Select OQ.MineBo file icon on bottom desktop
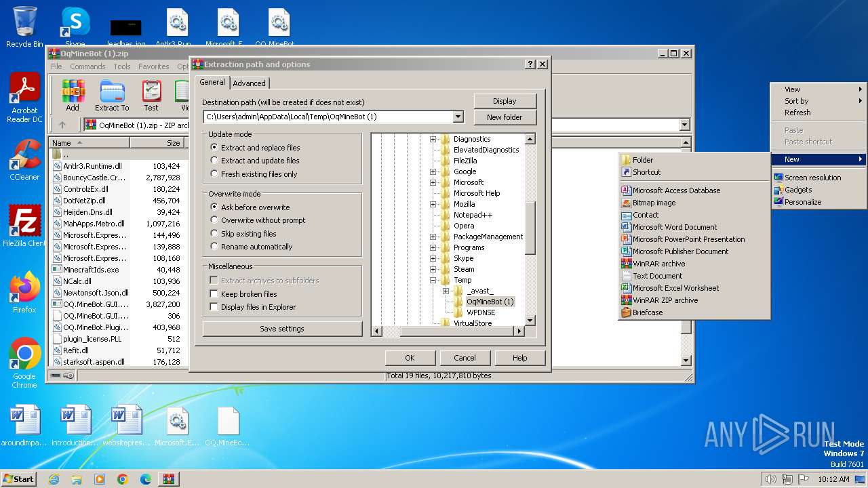Viewport: 868px width, 488px height. tap(228, 426)
